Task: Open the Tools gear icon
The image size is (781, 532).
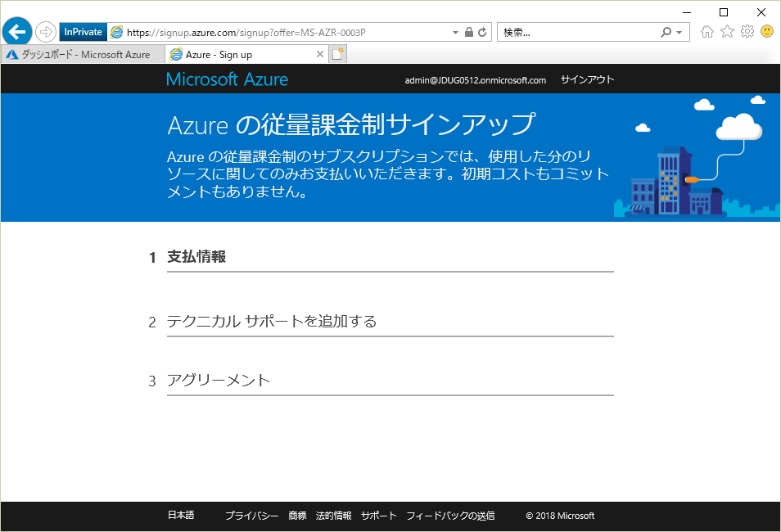Action: [x=747, y=32]
